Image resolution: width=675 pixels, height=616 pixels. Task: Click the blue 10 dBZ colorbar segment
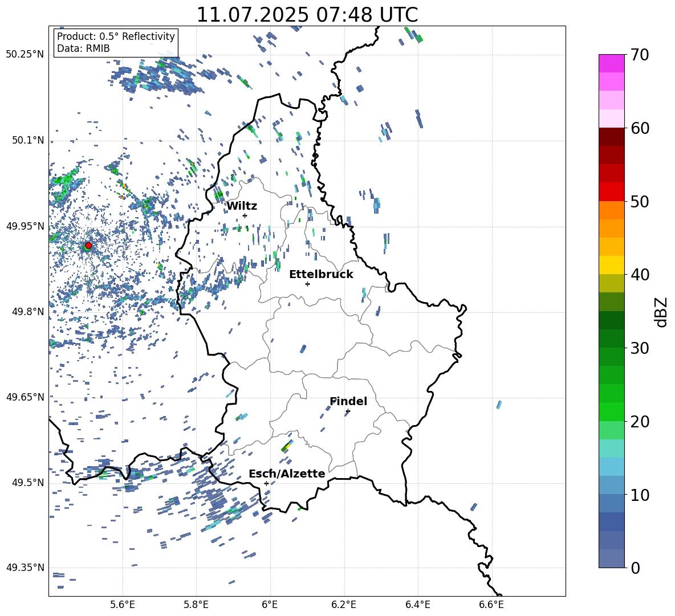click(611, 485)
